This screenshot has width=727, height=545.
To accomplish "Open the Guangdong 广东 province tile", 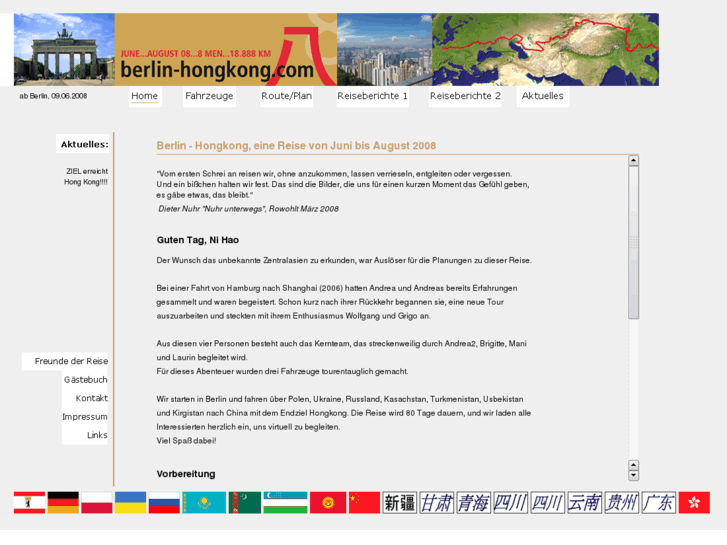I will click(x=659, y=502).
